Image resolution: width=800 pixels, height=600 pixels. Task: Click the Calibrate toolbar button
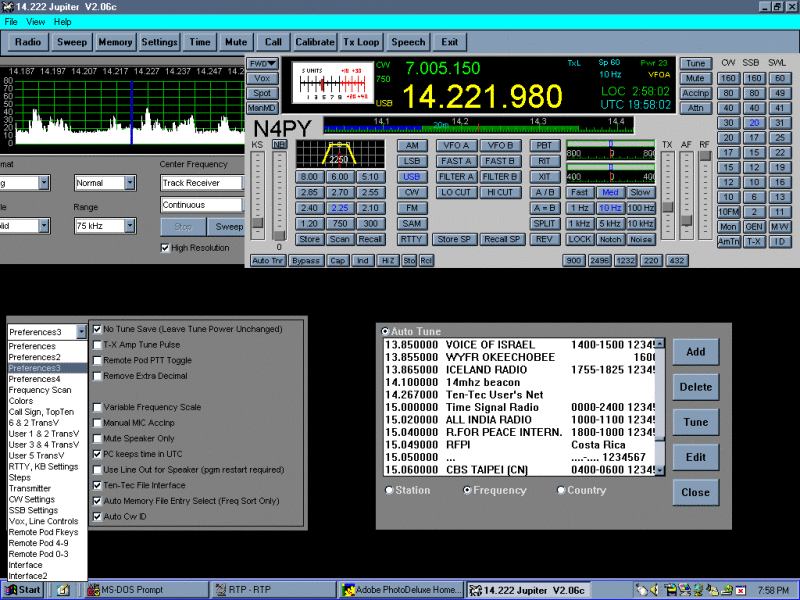[x=315, y=42]
